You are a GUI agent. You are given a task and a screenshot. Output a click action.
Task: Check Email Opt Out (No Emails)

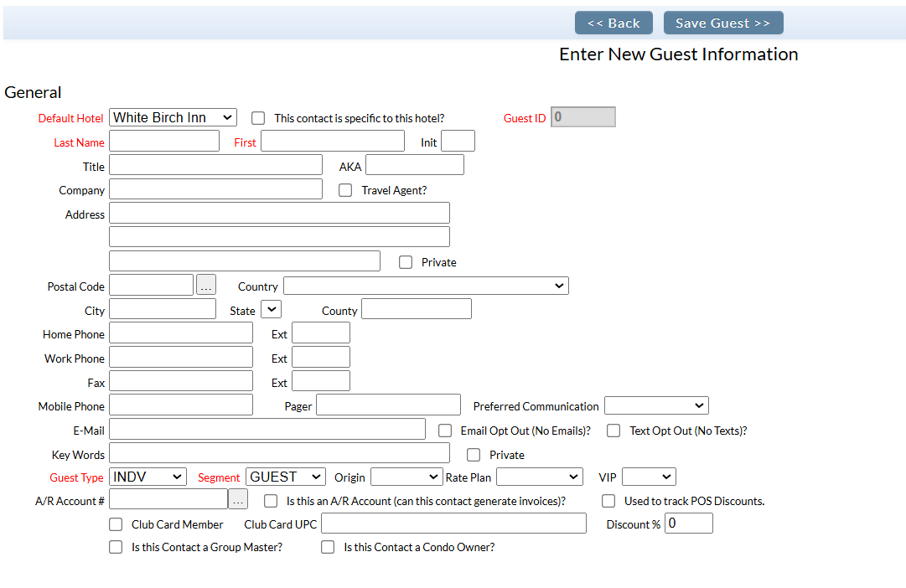(x=445, y=431)
